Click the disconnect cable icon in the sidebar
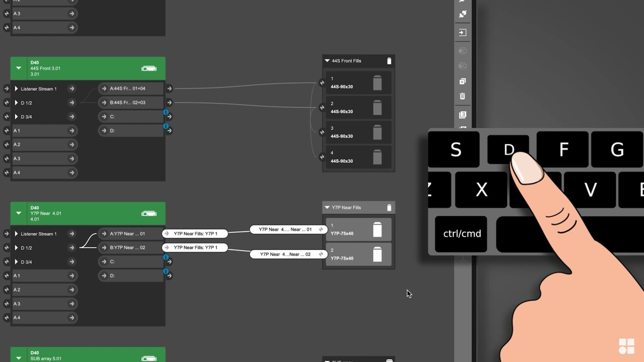 [462, 14]
